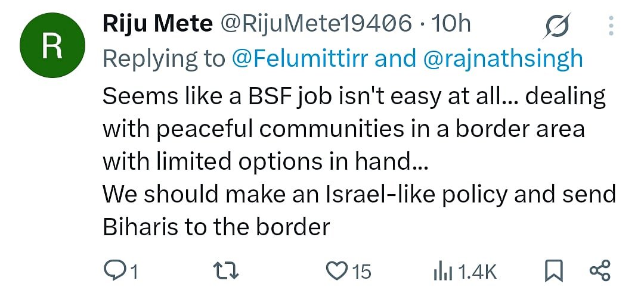644x293 pixels.
Task: Open the 10h timestamp link
Action: 450,24
